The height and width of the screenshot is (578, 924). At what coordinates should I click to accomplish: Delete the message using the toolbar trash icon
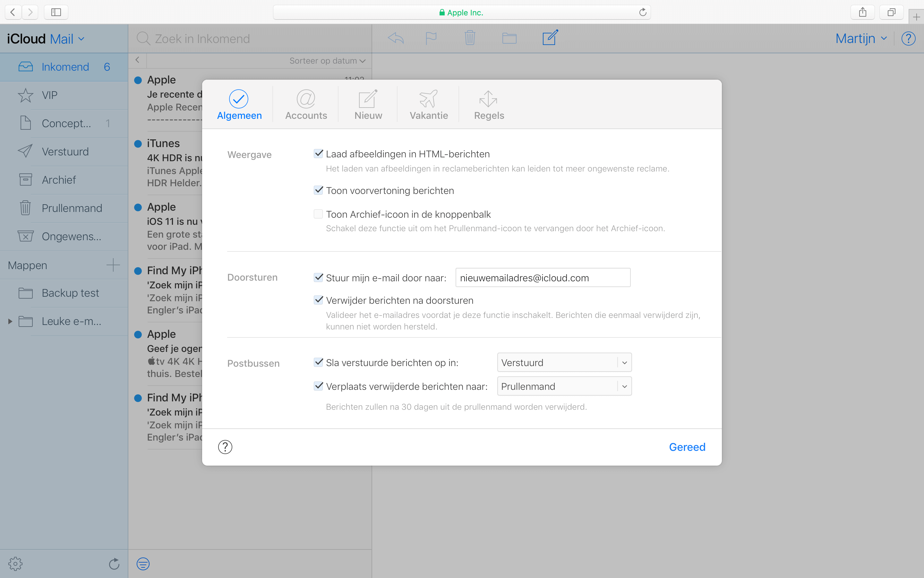[x=470, y=38]
